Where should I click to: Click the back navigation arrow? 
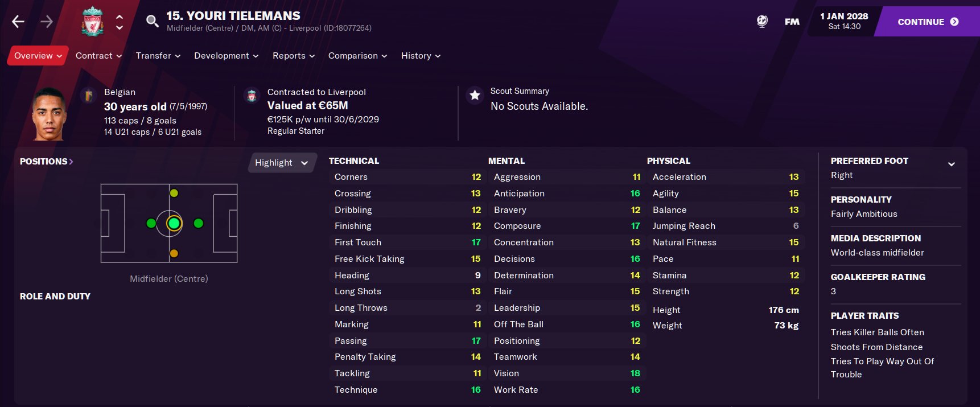(x=18, y=21)
